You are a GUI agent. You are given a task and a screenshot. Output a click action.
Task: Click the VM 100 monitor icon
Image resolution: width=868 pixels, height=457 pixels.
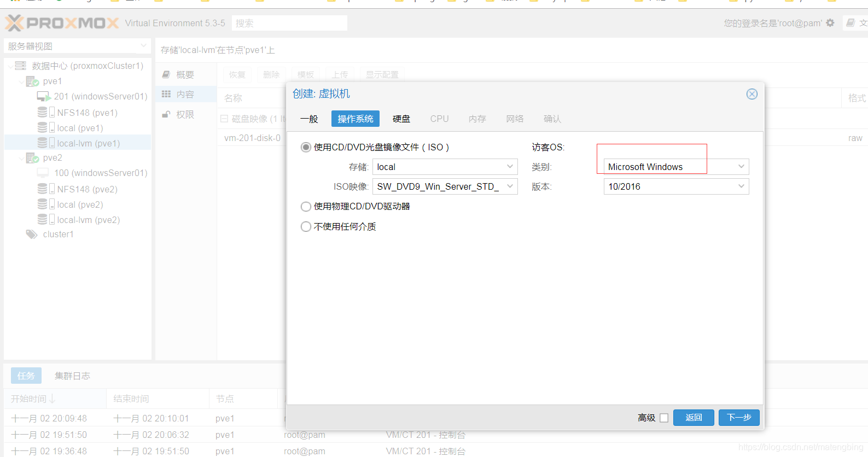coord(43,173)
